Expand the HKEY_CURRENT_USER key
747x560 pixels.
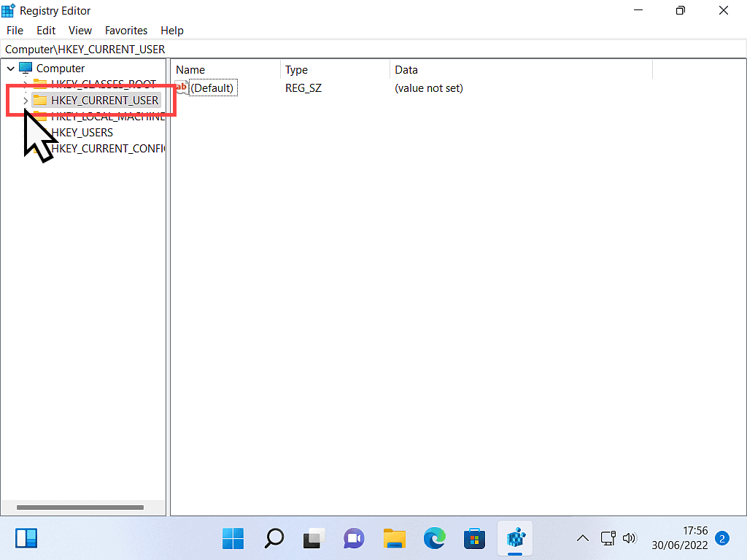point(26,100)
